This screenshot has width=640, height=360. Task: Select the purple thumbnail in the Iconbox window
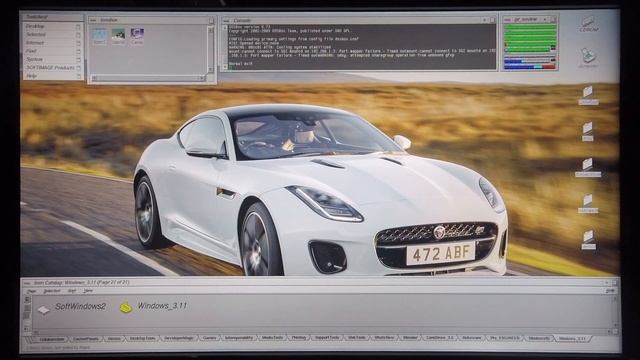137,36
